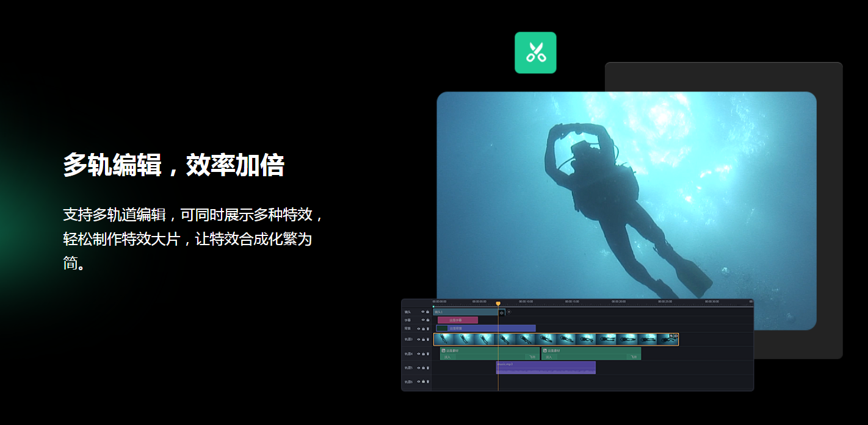The image size is (868, 425).
Task: Hide the subtitle track using its eye icon
Action: (423, 320)
